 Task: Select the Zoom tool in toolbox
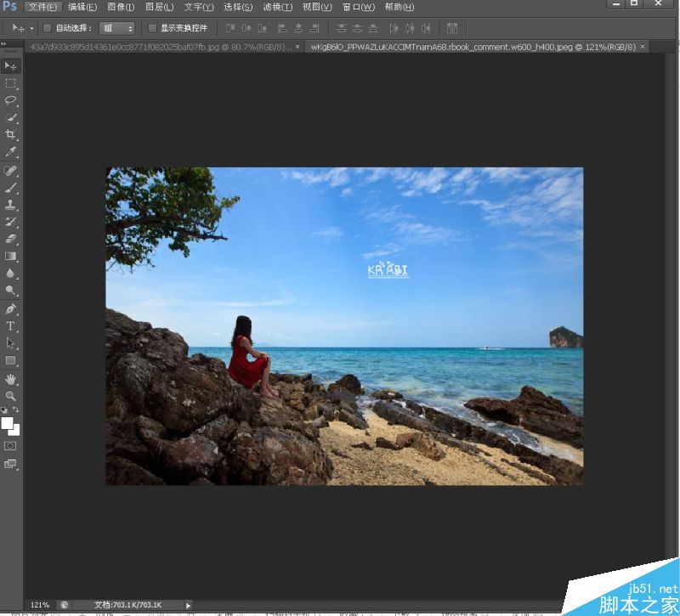pyautogui.click(x=10, y=396)
